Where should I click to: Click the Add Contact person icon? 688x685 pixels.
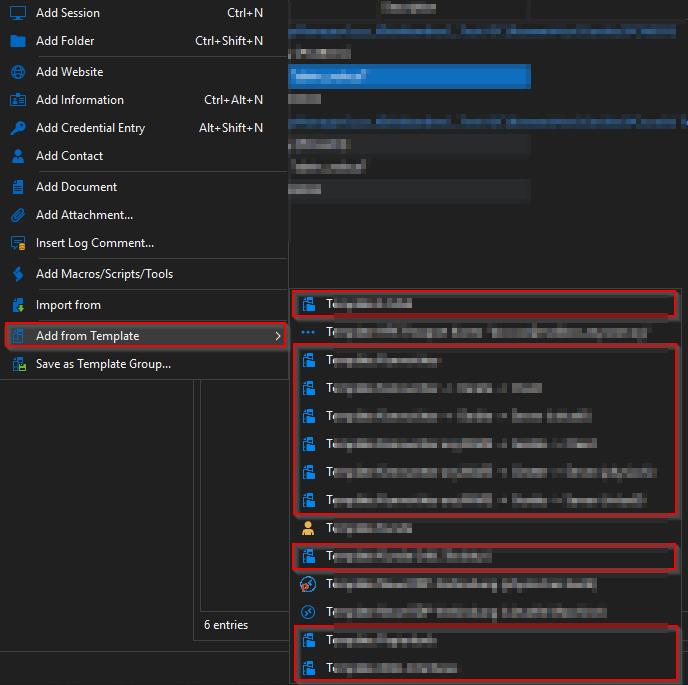tap(18, 156)
